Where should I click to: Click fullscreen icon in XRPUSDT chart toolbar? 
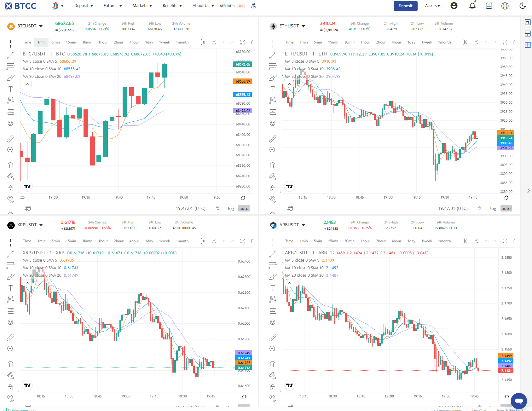tap(243, 241)
